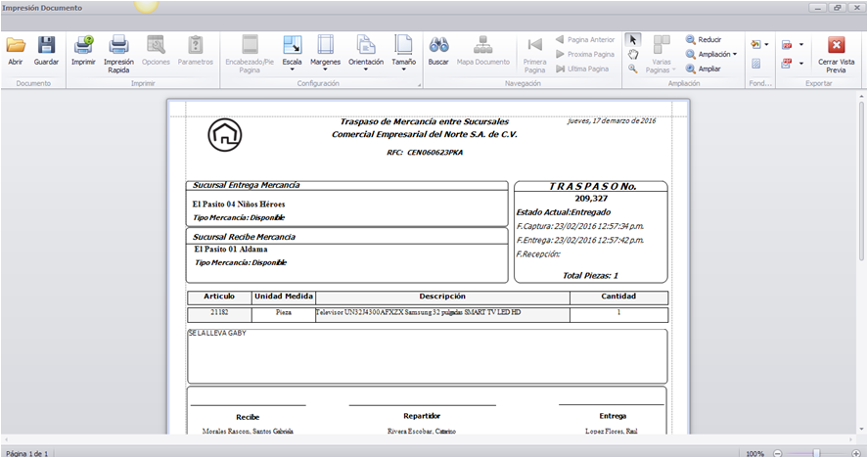Select the hand pan tool

click(633, 54)
